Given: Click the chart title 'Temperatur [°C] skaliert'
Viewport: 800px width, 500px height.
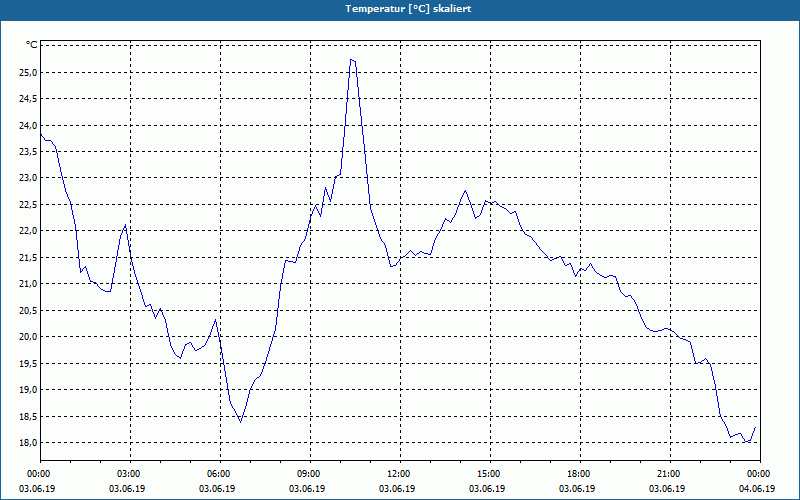Looking at the screenshot, I should 408,9.
